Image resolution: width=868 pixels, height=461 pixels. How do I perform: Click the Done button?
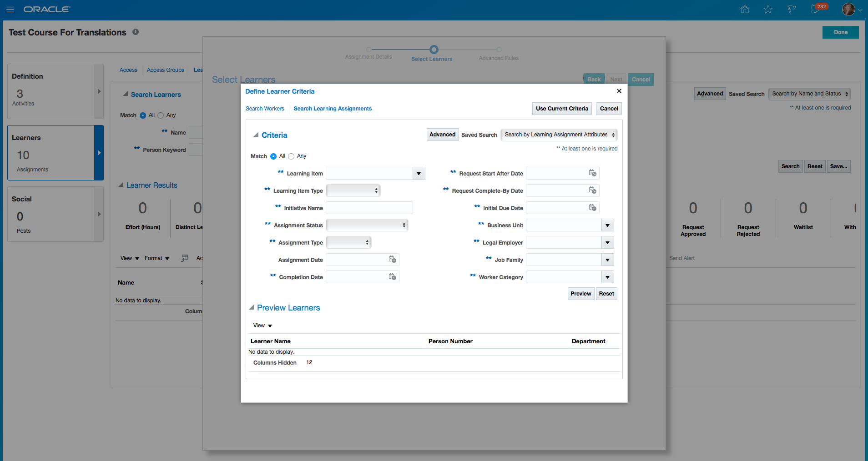[x=841, y=32]
